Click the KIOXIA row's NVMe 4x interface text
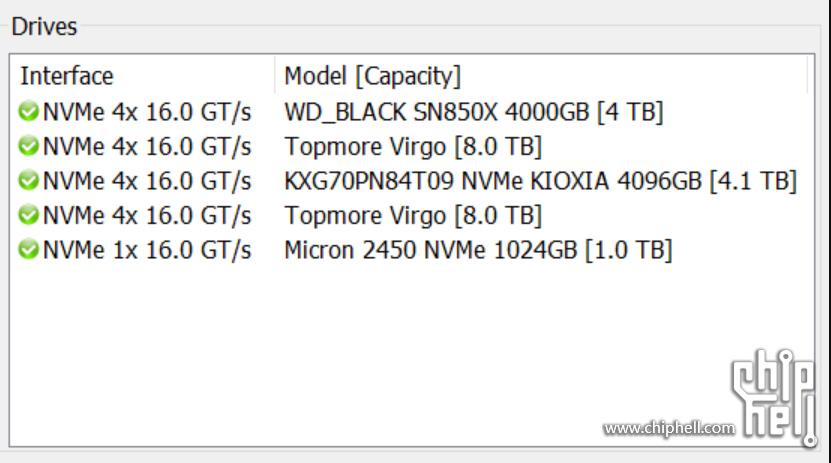Viewport: 831px width, 463px height. [x=147, y=181]
